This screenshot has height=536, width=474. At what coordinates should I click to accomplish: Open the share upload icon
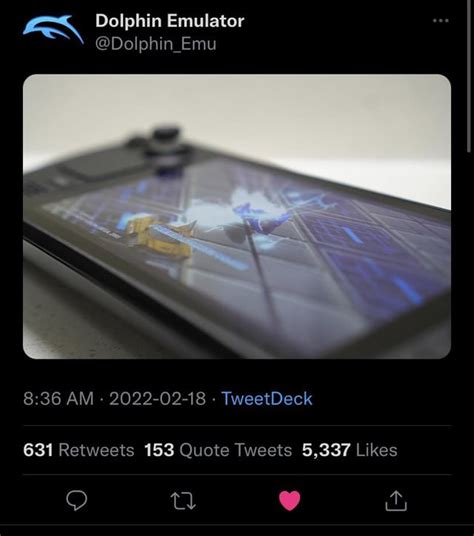pos(396,501)
